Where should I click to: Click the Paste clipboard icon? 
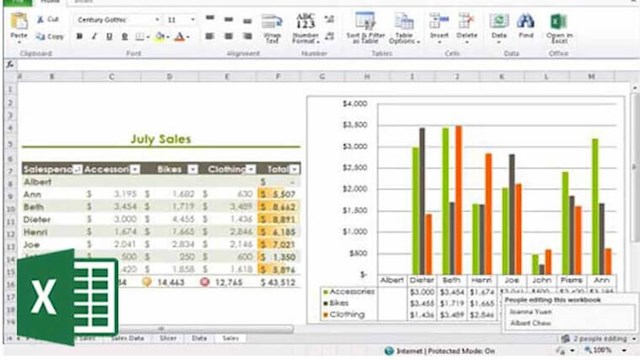click(x=19, y=22)
